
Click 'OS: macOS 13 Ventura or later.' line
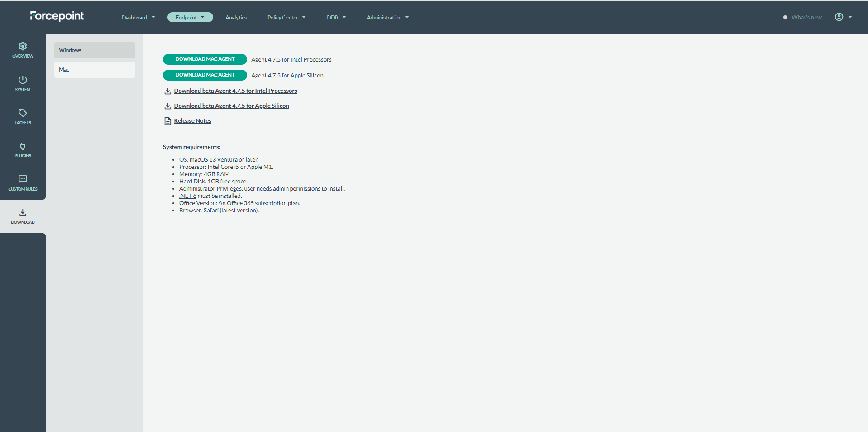pos(219,160)
